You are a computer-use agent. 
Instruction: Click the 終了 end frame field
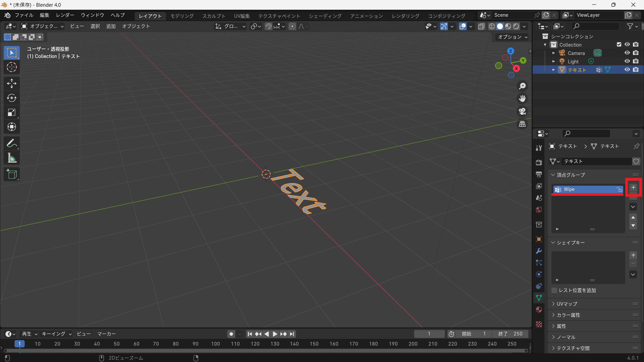[x=510, y=334]
